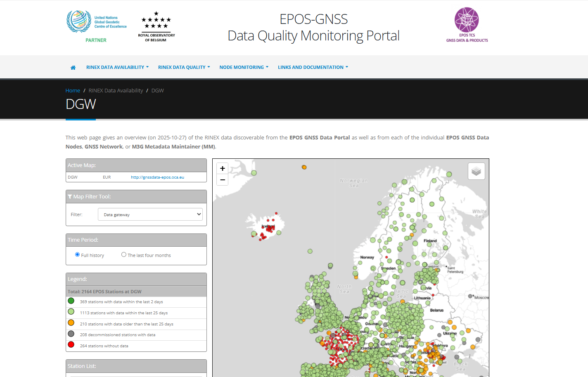Select The last four months option

(124, 254)
